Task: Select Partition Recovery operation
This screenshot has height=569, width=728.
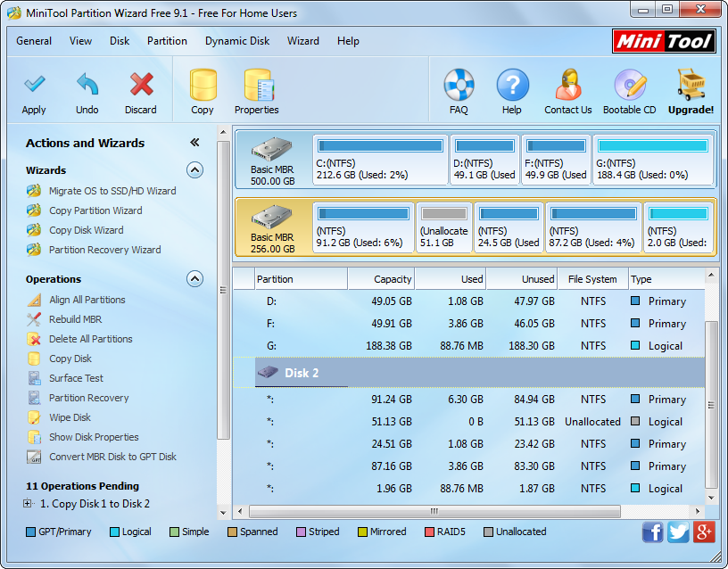Action: coord(88,398)
